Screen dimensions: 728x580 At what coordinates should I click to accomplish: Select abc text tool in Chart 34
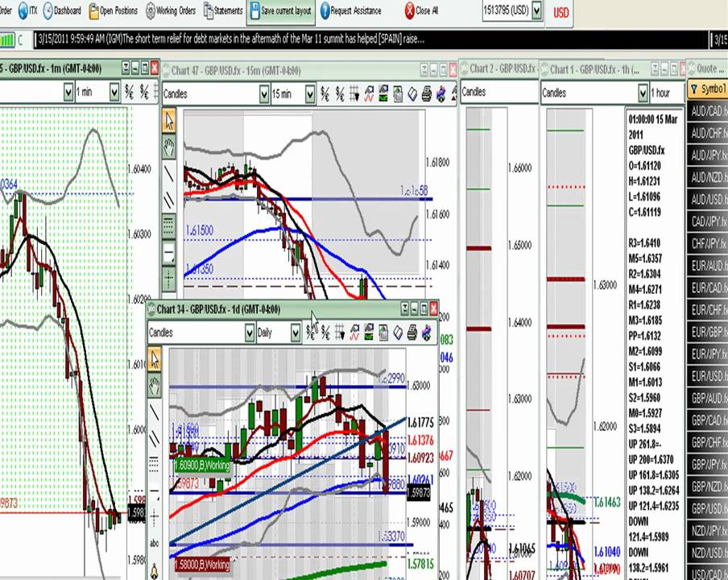click(154, 543)
